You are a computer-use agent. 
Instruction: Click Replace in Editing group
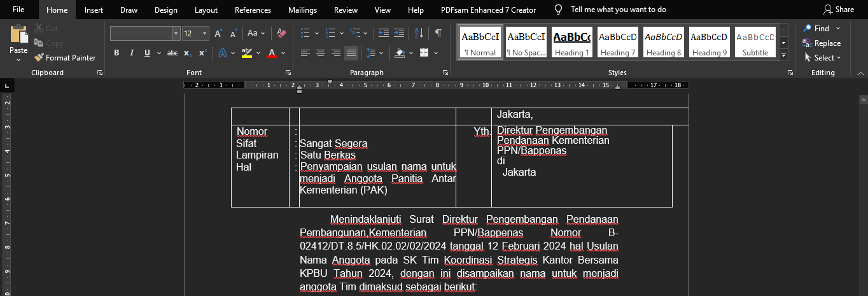(x=822, y=43)
